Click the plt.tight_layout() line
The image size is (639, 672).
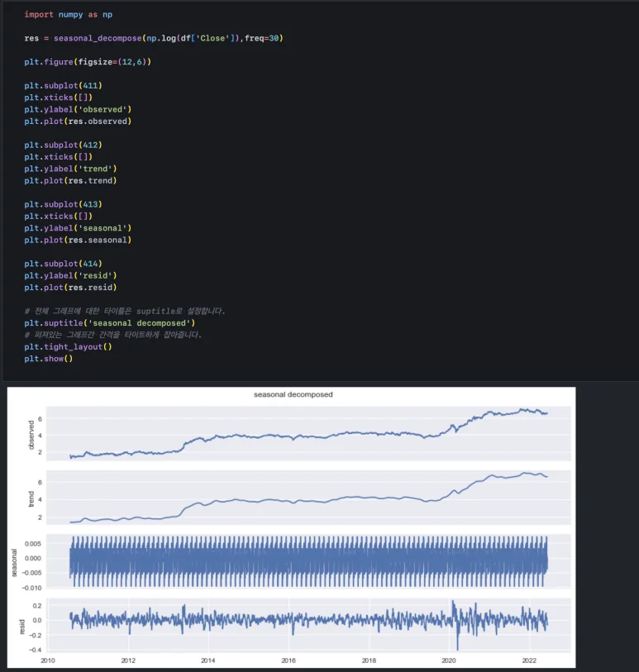tap(68, 346)
